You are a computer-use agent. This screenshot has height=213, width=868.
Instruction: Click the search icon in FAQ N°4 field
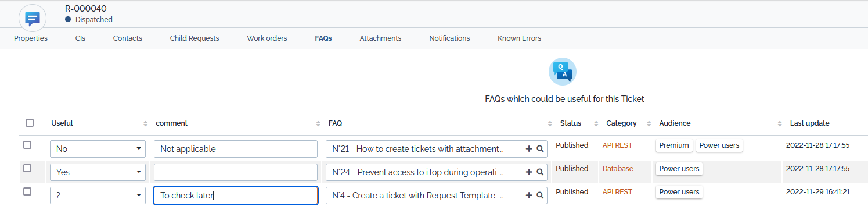[540, 196]
